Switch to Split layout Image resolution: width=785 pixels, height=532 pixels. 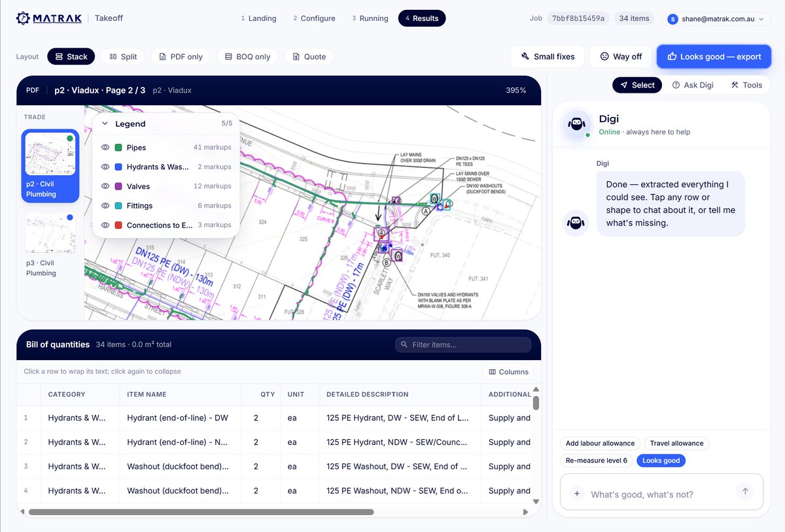tap(123, 57)
